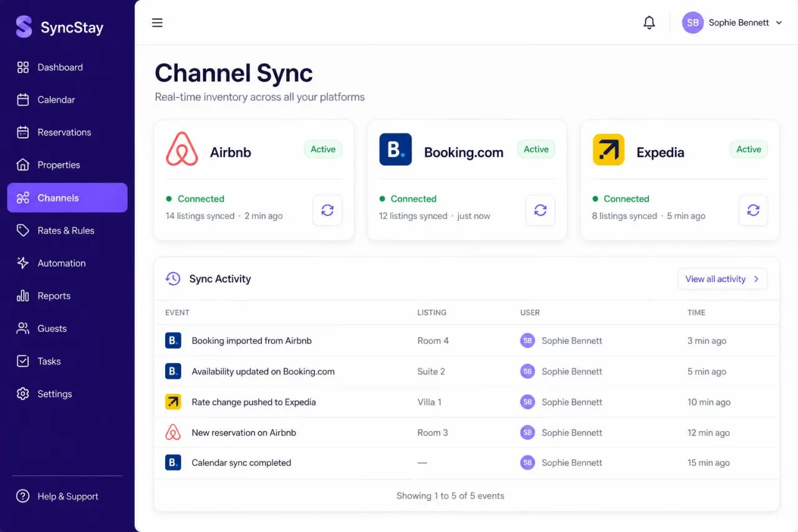
Task: Expand the Sophie Bennett account dropdown chevron
Action: pos(779,23)
